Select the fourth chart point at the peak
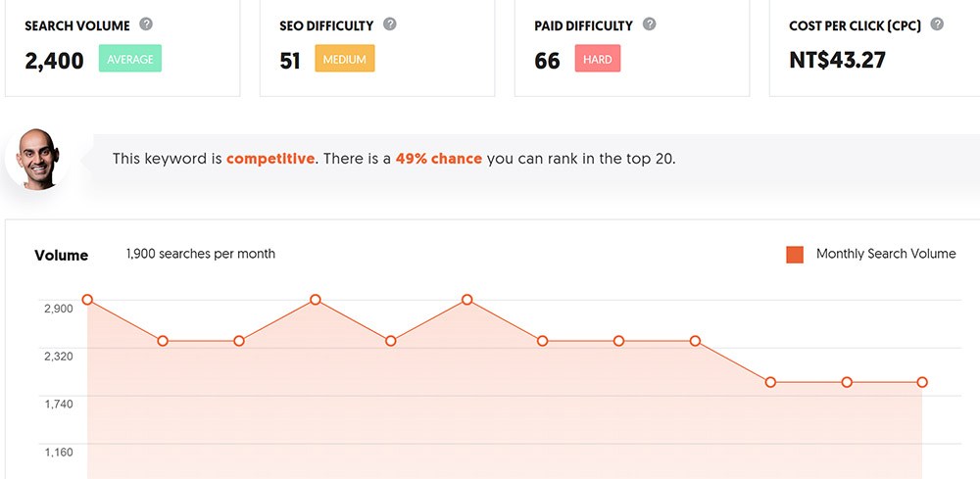 316,300
